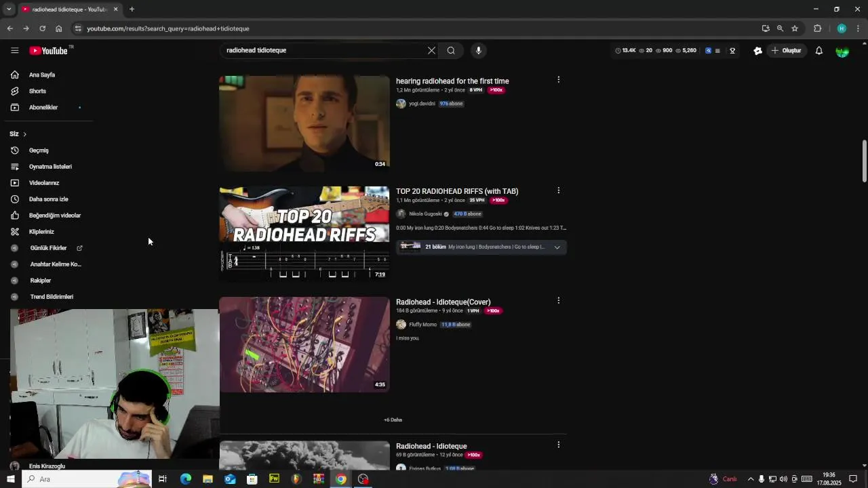Open the list icon in extension bar
This screenshot has height=488, width=868.
[x=717, y=51]
